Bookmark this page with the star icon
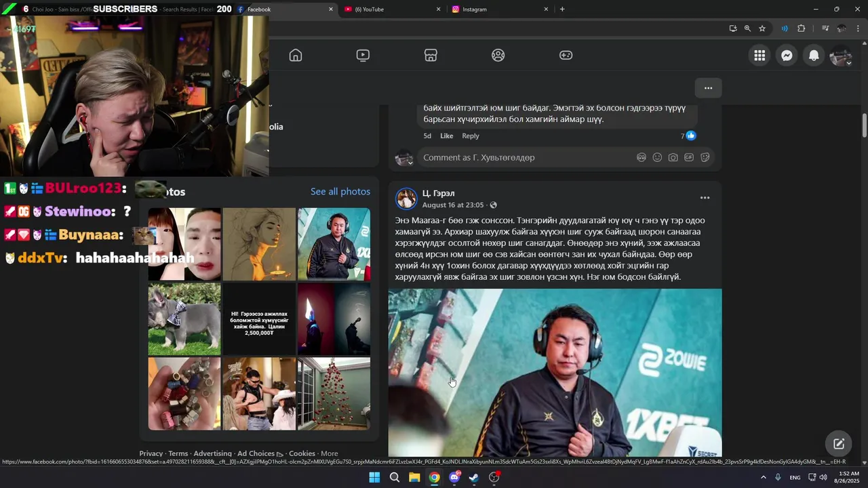 (762, 28)
